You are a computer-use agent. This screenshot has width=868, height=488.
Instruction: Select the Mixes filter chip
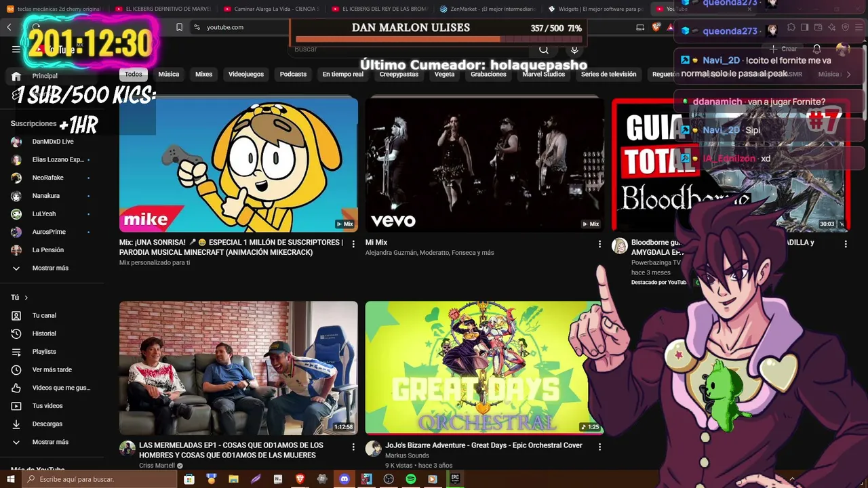(204, 75)
